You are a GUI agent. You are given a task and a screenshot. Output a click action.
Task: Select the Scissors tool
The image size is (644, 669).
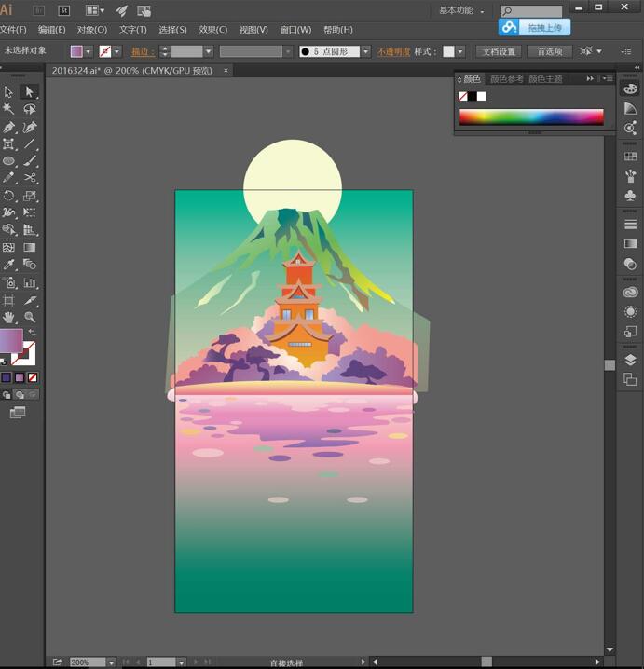point(29,178)
